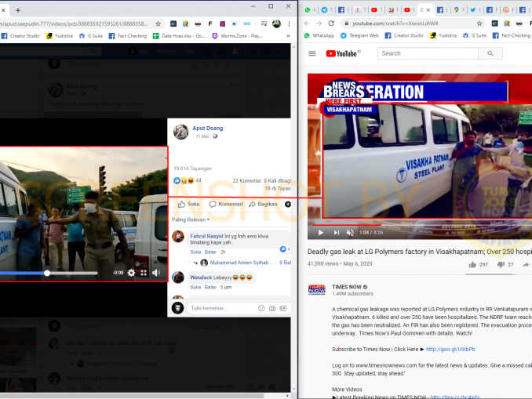Open GIF picker in comment box
Viewport: 532px width, 399px height.
click(x=283, y=308)
